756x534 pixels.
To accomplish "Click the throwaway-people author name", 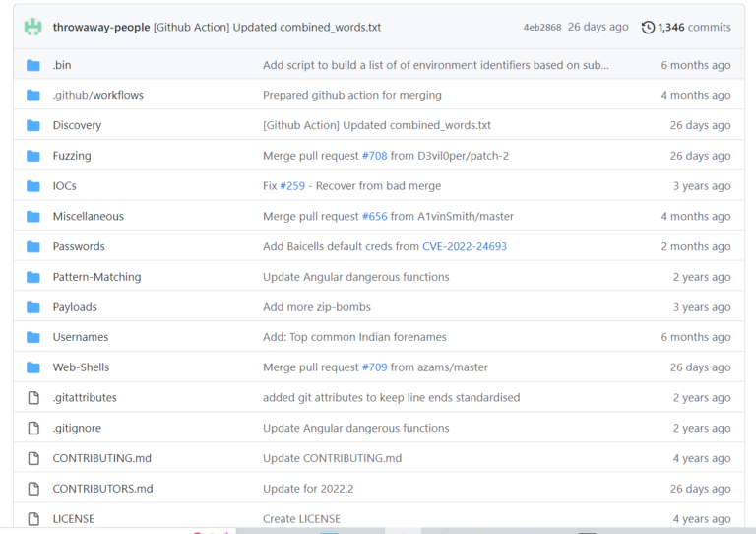I will (x=101, y=27).
